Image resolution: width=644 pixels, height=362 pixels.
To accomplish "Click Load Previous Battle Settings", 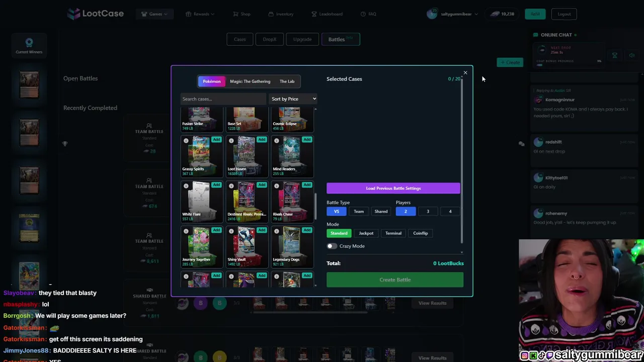I will [x=393, y=188].
